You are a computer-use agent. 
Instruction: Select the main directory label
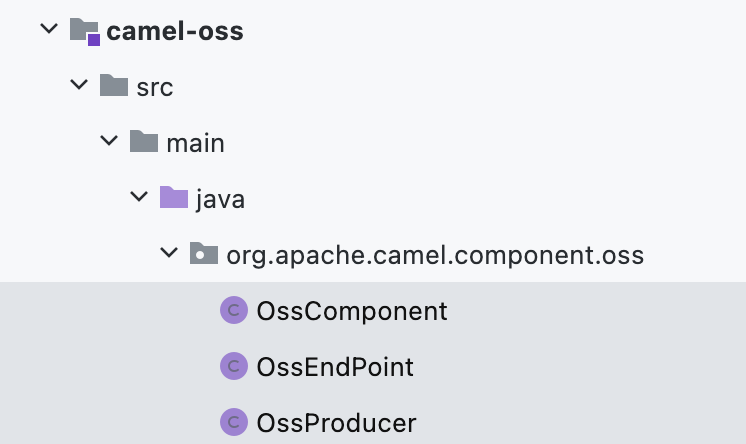[195, 143]
